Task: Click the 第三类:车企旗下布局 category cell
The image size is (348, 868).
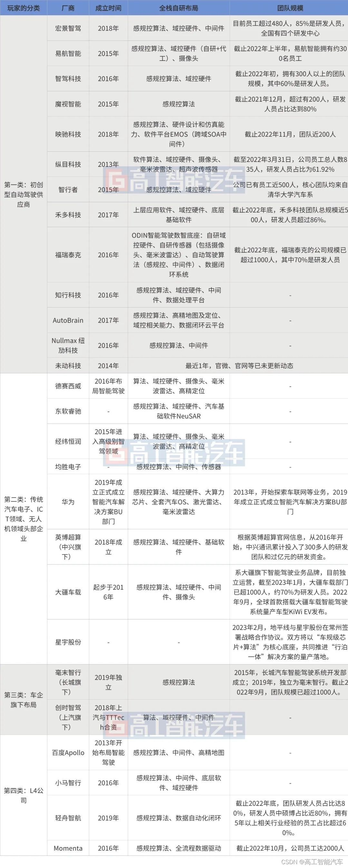Action: click(x=24, y=700)
